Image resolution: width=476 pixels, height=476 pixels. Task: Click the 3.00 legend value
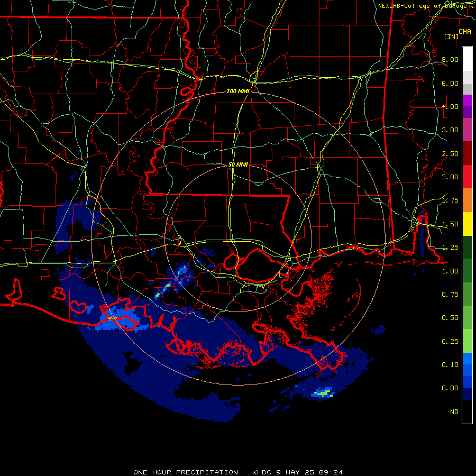(450, 130)
